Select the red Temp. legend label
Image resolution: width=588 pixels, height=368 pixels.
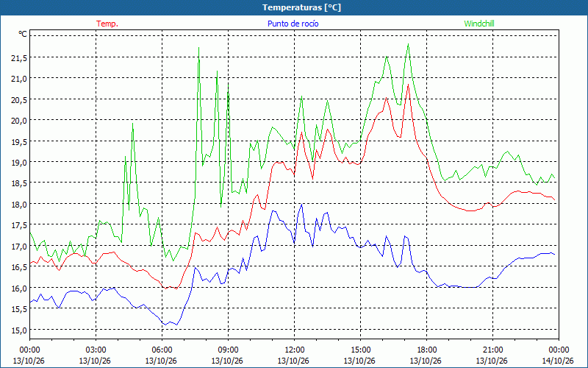click(107, 24)
